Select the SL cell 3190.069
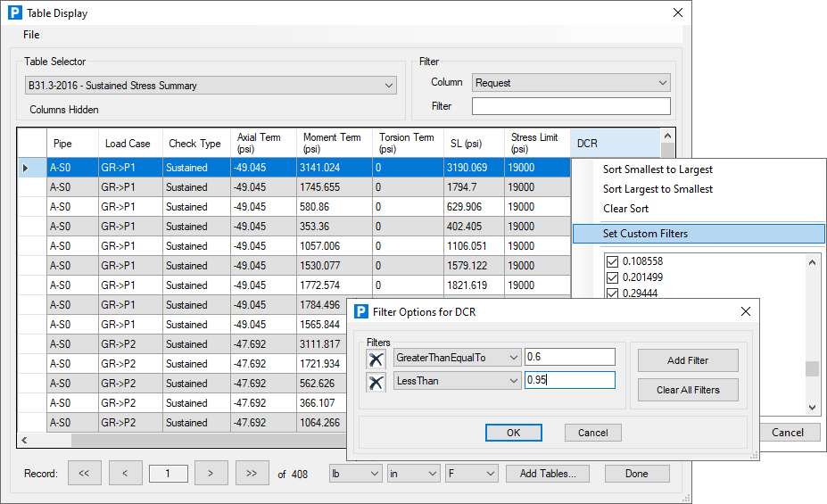The image size is (827, 504). (x=474, y=168)
